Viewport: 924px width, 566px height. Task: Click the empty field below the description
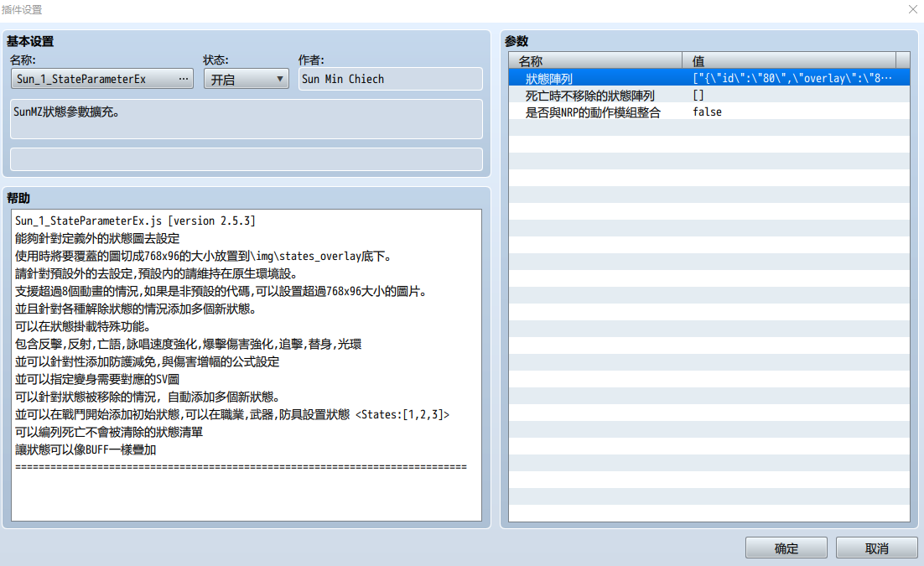pyautogui.click(x=247, y=159)
